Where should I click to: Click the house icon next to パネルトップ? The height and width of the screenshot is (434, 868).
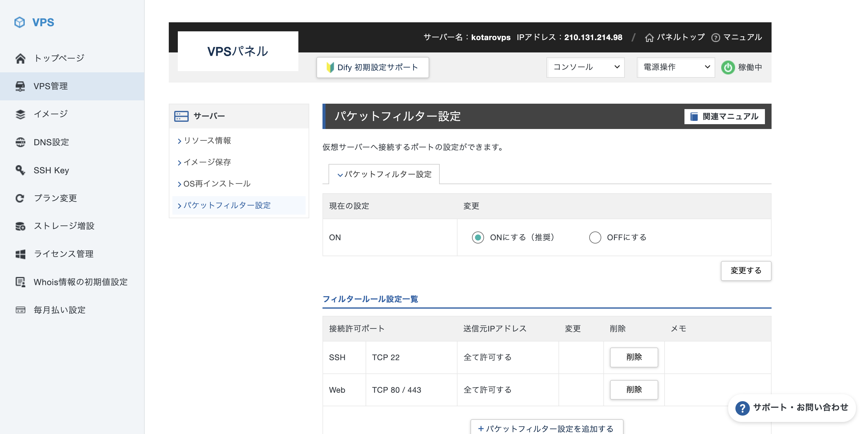pyautogui.click(x=649, y=38)
